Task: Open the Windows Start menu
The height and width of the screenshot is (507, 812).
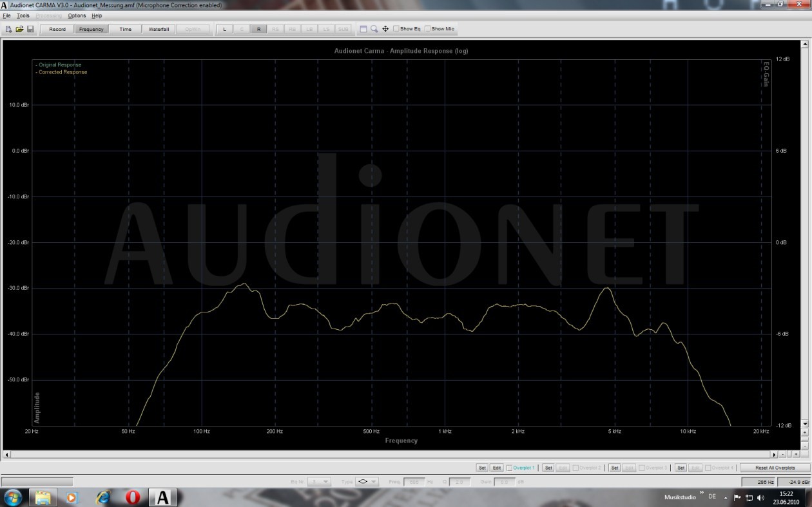Action: (x=13, y=497)
